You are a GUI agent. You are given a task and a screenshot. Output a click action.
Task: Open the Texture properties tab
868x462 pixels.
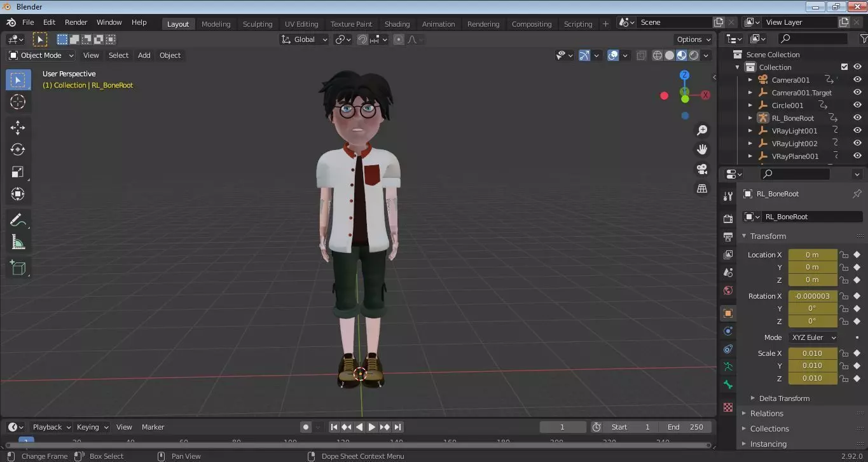pos(728,407)
